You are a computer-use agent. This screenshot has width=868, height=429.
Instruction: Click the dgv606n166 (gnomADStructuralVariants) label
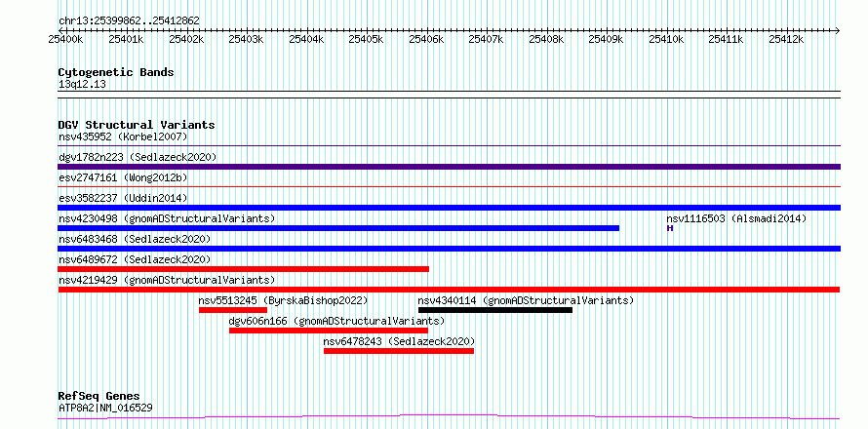(336, 321)
